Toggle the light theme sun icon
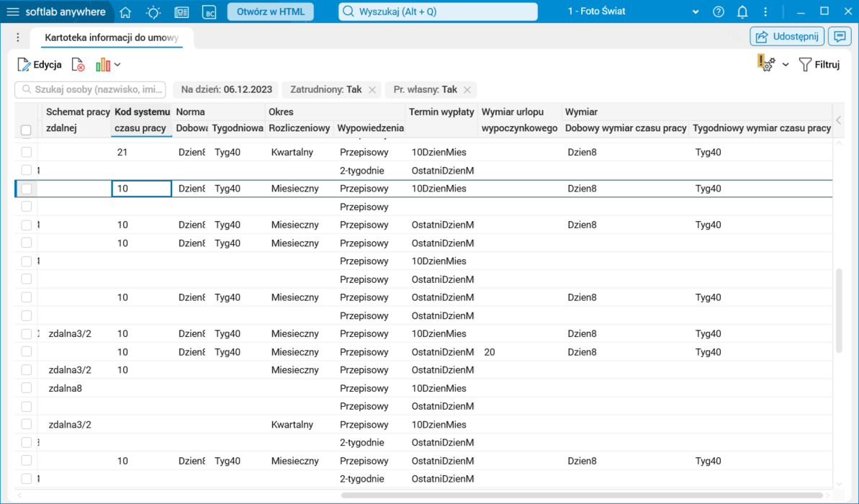Screen dimensions: 859x504 point(153,12)
